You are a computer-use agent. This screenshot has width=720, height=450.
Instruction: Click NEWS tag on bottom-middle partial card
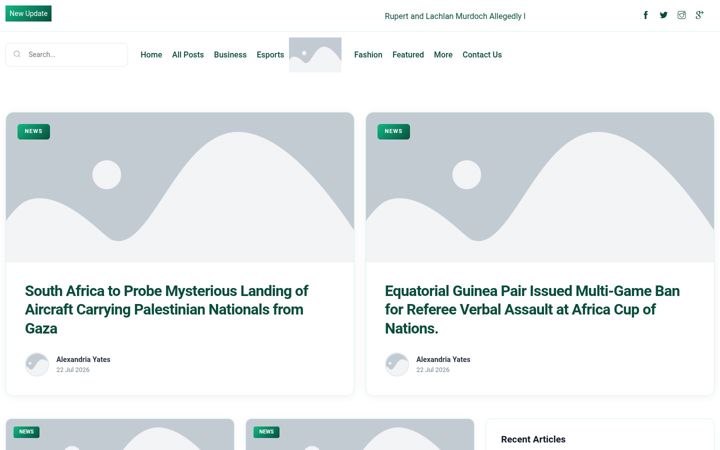(266, 432)
